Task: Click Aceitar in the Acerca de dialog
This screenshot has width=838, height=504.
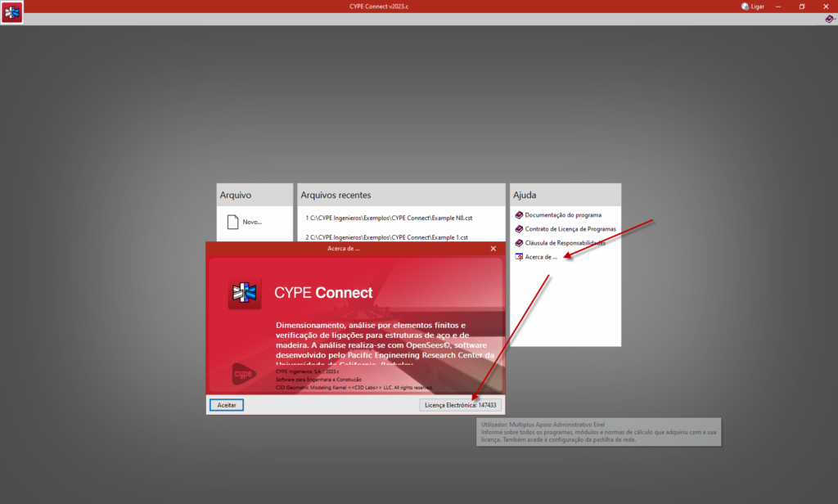Action: click(227, 405)
